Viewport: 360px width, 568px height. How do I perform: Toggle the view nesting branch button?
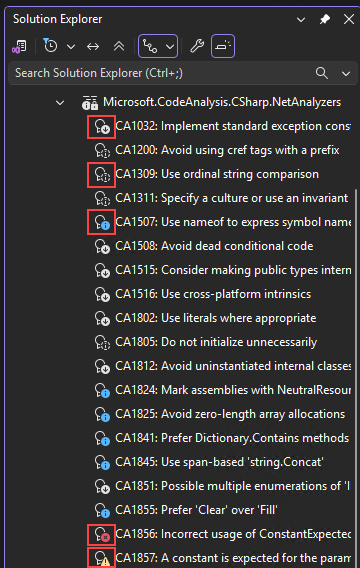click(150, 46)
